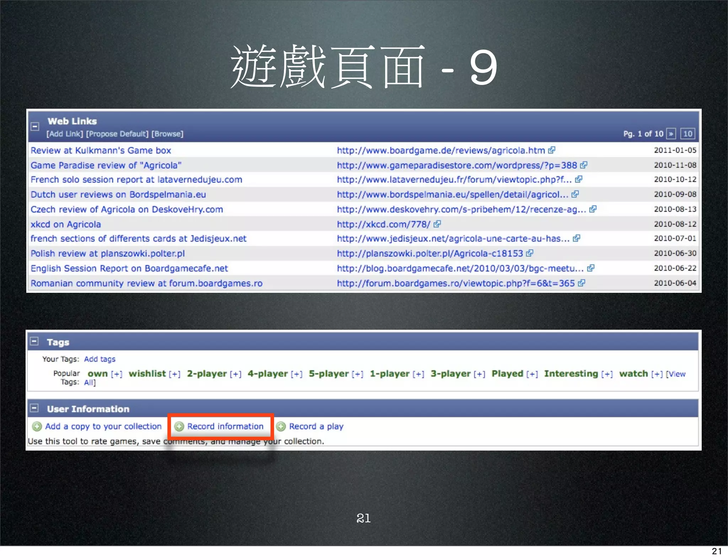
Task: Collapse the User Information section
Action: click(34, 408)
